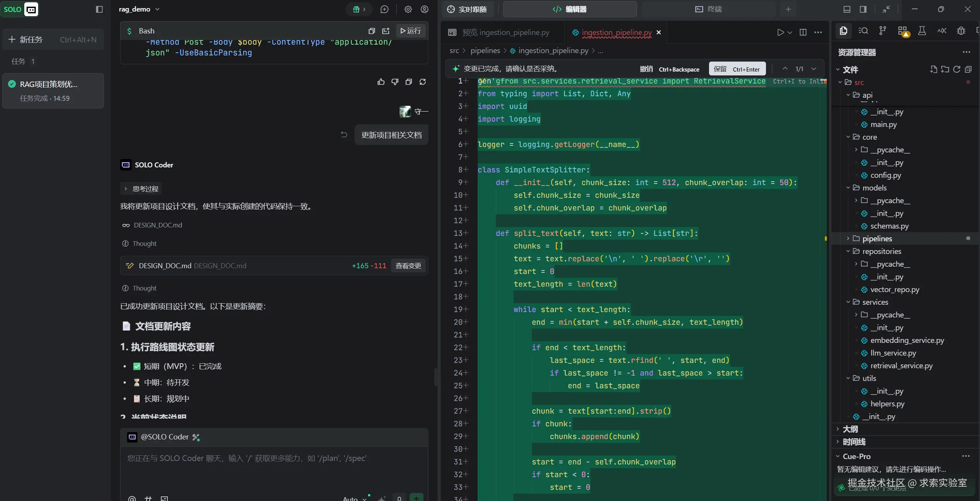The width and height of the screenshot is (980, 501).
Task: Open the rag_demo project dropdown
Action: click(x=139, y=9)
